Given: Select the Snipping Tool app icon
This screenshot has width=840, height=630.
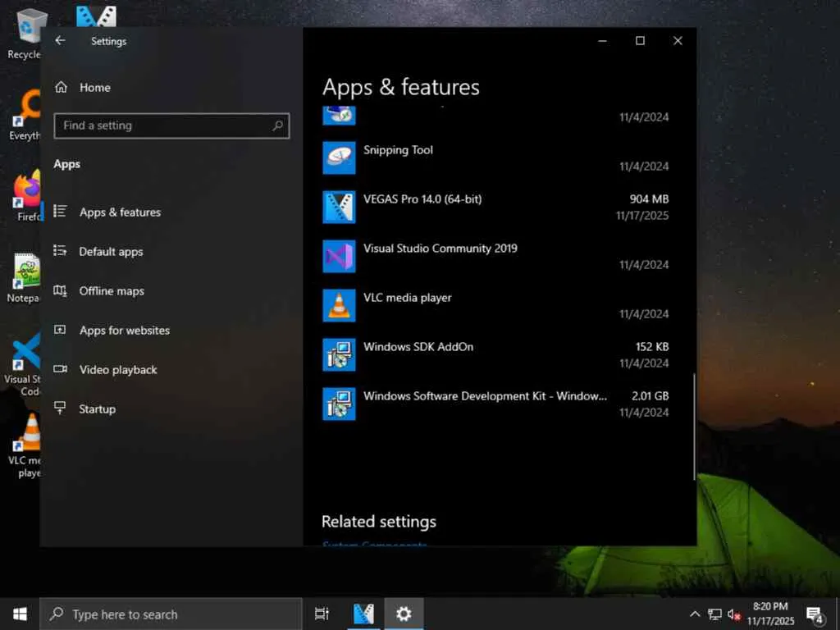Looking at the screenshot, I should coord(339,158).
